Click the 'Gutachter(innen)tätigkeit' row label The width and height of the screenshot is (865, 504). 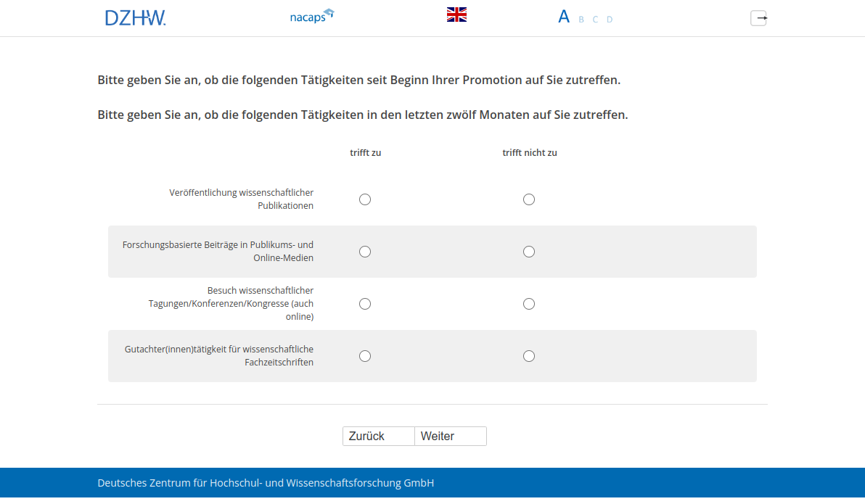tap(219, 355)
